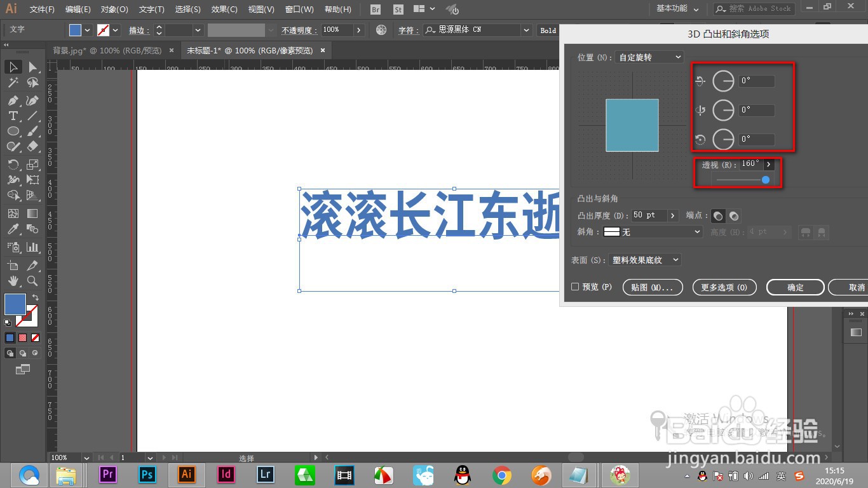868x488 pixels.
Task: Set paint mode to Gradient
Action: (23, 338)
